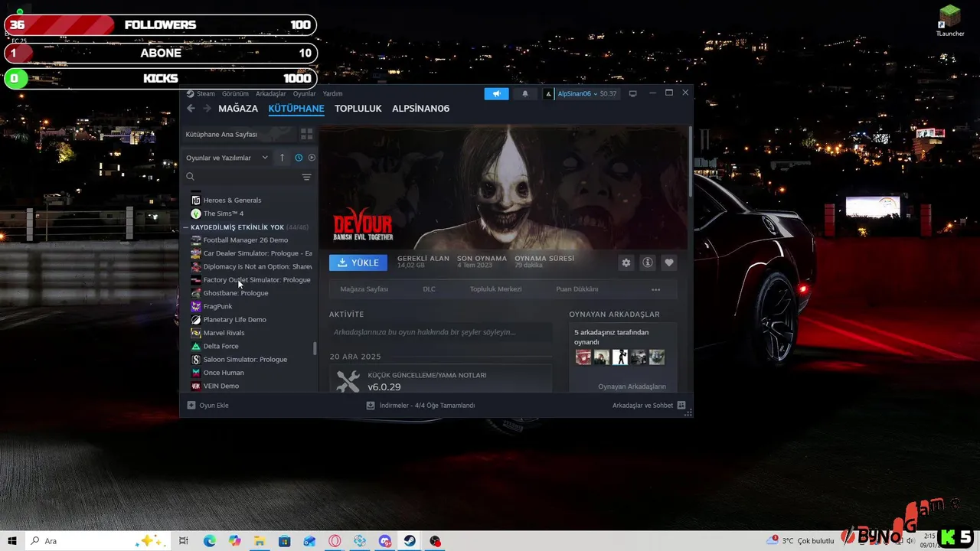This screenshot has height=551, width=980.
Task: Open the Oyunlar ve Yazılımlar dropdown
Action: [x=227, y=158]
